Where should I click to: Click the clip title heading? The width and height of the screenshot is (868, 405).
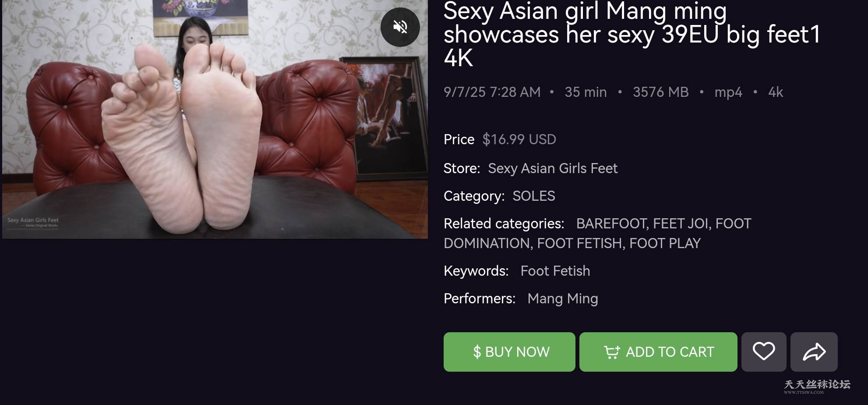[x=631, y=34]
